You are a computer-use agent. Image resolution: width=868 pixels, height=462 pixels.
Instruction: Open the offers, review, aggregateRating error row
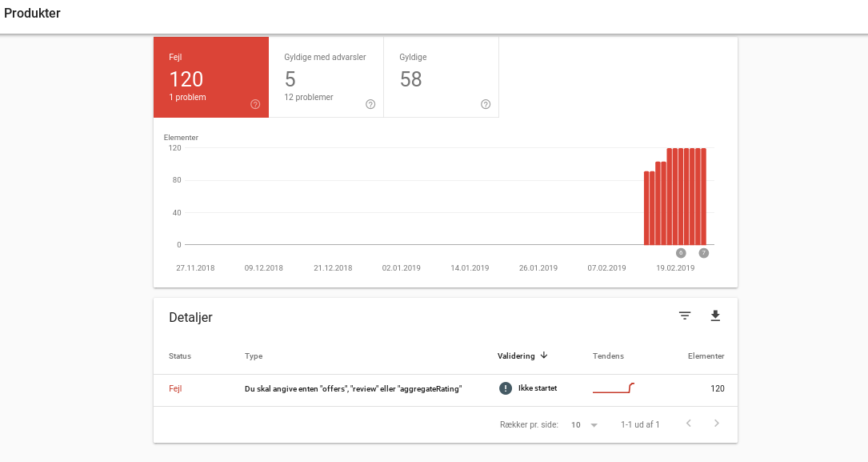coord(353,389)
